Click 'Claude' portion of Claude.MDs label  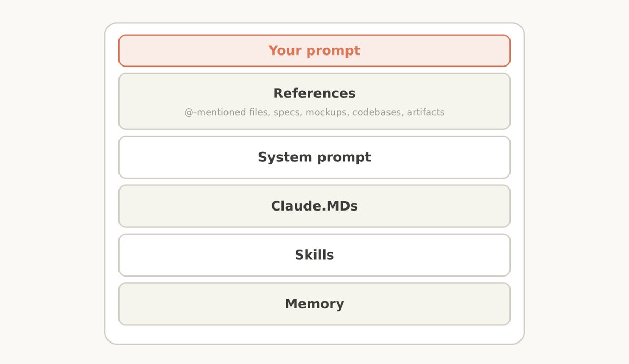click(x=289, y=206)
